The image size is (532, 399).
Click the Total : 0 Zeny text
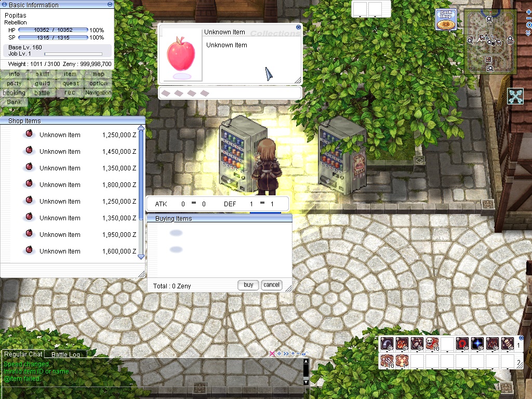[172, 286]
